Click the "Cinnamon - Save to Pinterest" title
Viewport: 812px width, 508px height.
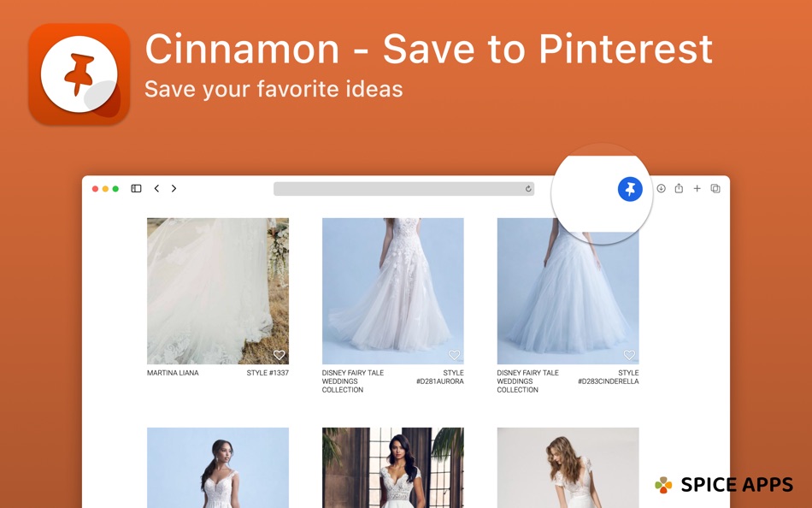[x=429, y=49]
